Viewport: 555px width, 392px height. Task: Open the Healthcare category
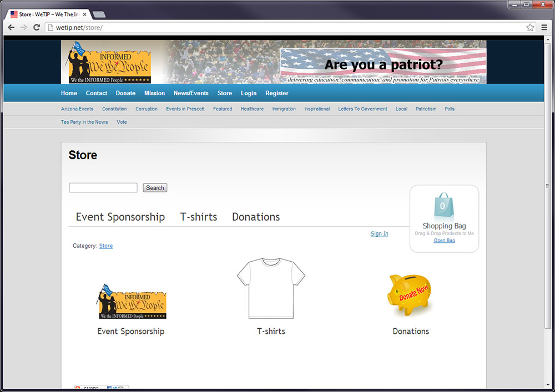tap(253, 109)
